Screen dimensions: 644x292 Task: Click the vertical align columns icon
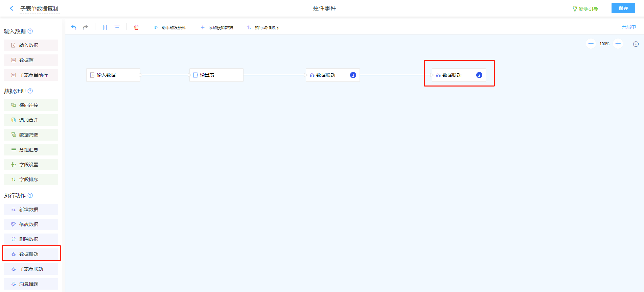[105, 27]
